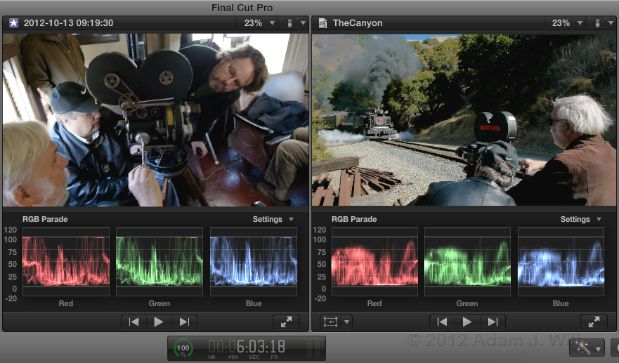
Task: Open the TheCanyon viewer display options arrow
Action: click(611, 23)
